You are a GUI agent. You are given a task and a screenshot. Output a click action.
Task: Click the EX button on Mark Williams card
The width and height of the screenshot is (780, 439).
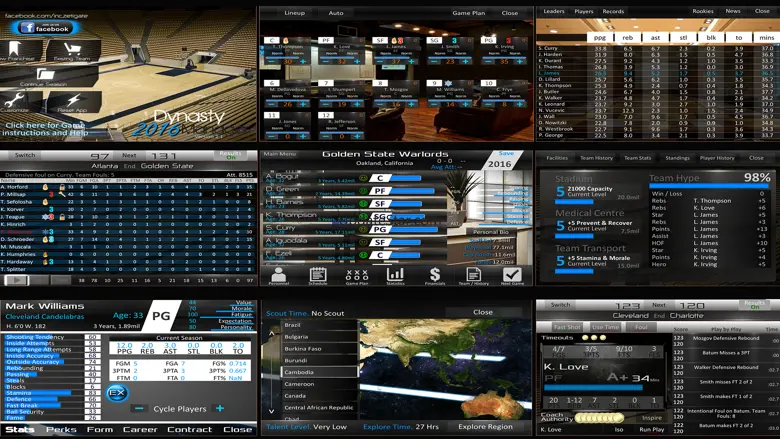click(117, 393)
